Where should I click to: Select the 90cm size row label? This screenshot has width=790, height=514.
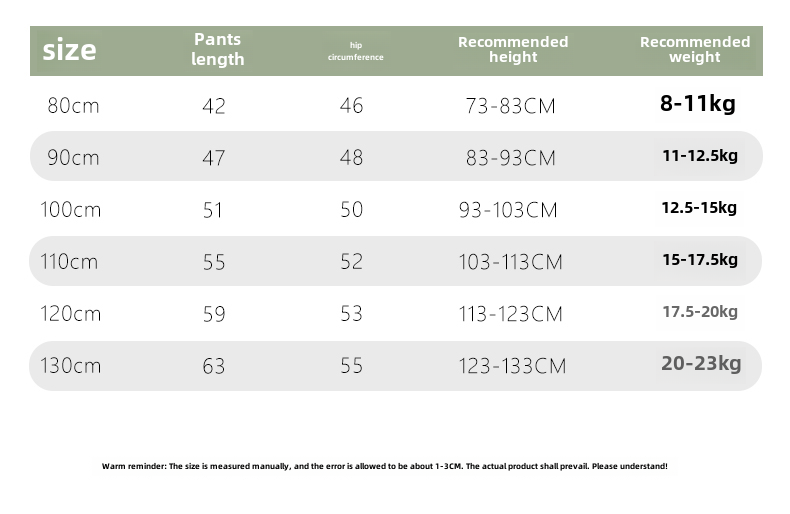click(73, 158)
